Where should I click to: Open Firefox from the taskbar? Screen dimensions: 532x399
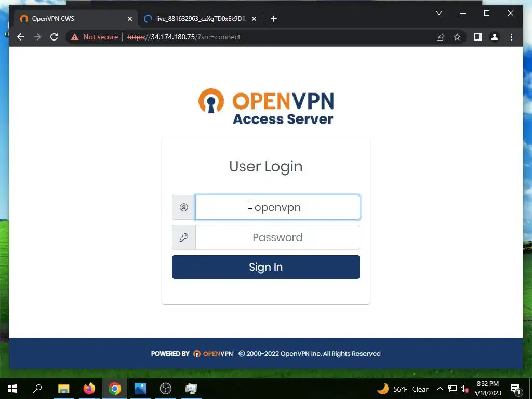click(x=89, y=389)
